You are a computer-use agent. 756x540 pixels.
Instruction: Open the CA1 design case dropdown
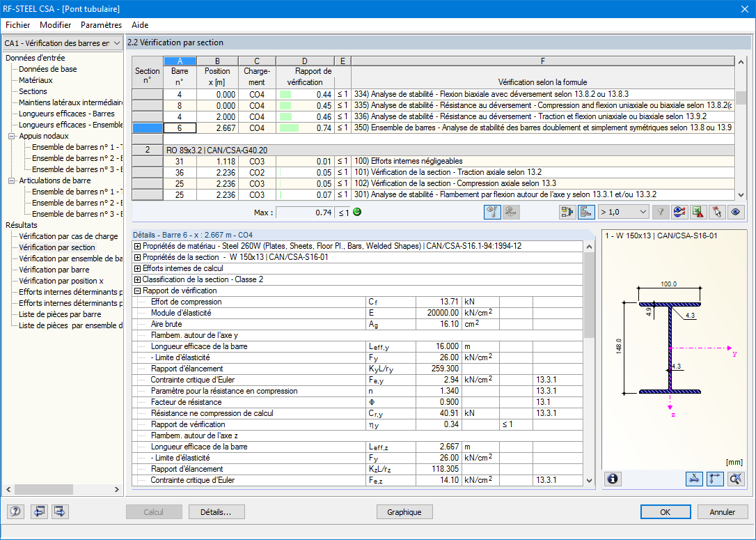click(62, 43)
